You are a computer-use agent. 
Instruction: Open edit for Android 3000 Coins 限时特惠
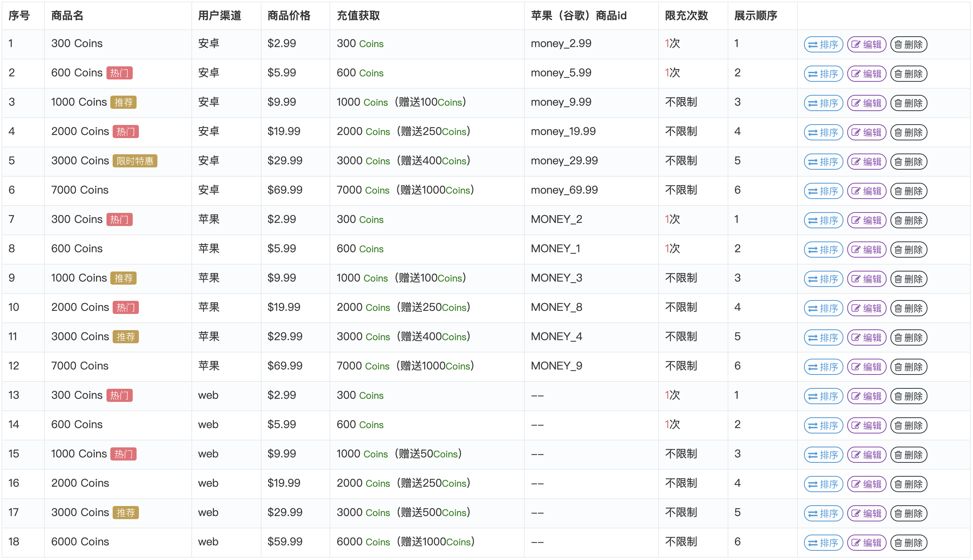(x=866, y=162)
